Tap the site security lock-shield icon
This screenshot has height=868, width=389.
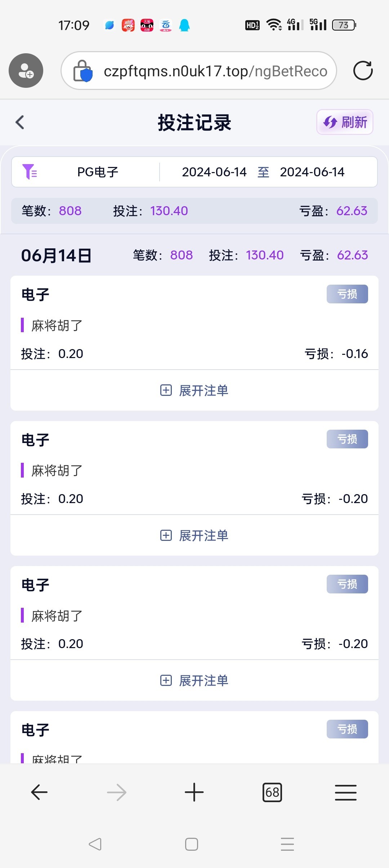[x=83, y=71]
